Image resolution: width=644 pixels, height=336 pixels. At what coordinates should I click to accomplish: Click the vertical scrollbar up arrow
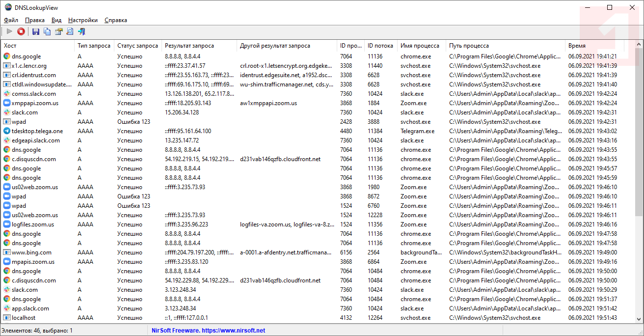point(639,45)
